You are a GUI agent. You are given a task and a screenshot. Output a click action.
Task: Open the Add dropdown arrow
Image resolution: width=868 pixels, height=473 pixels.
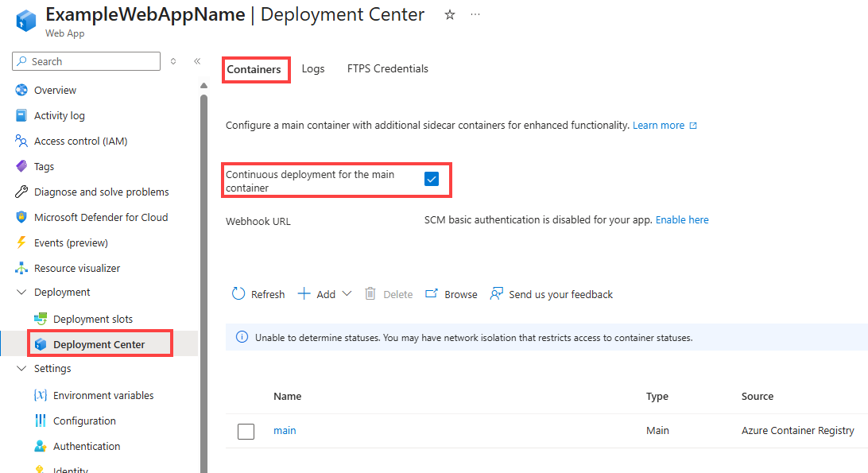coord(347,294)
